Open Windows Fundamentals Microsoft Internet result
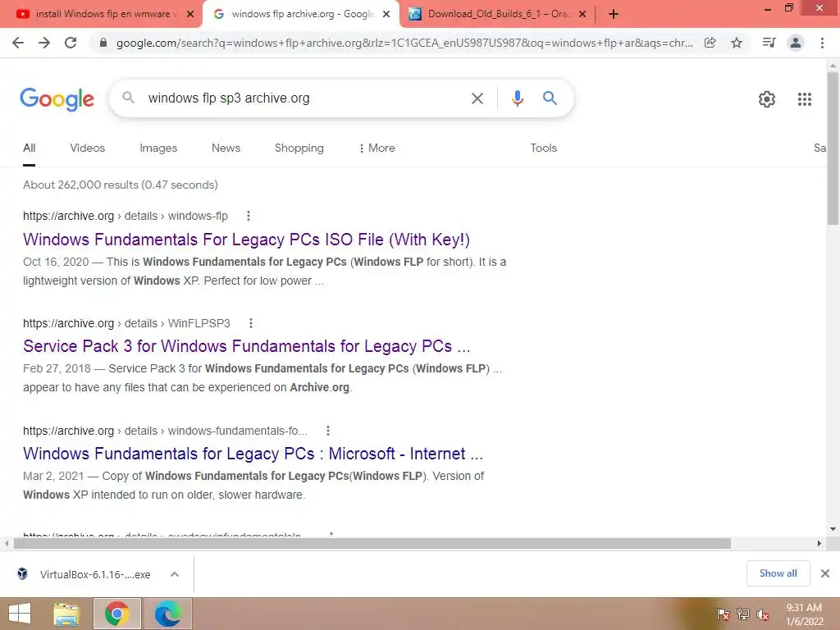 [x=253, y=454]
